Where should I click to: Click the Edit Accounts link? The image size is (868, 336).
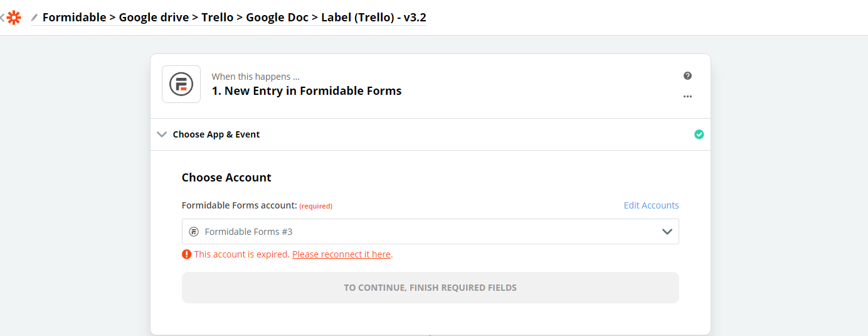[x=651, y=205]
